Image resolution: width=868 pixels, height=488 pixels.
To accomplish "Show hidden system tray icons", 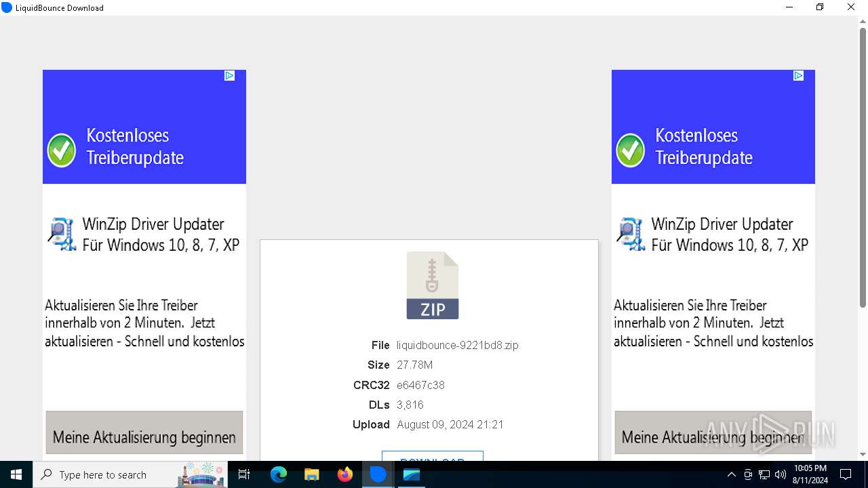I will (731, 474).
